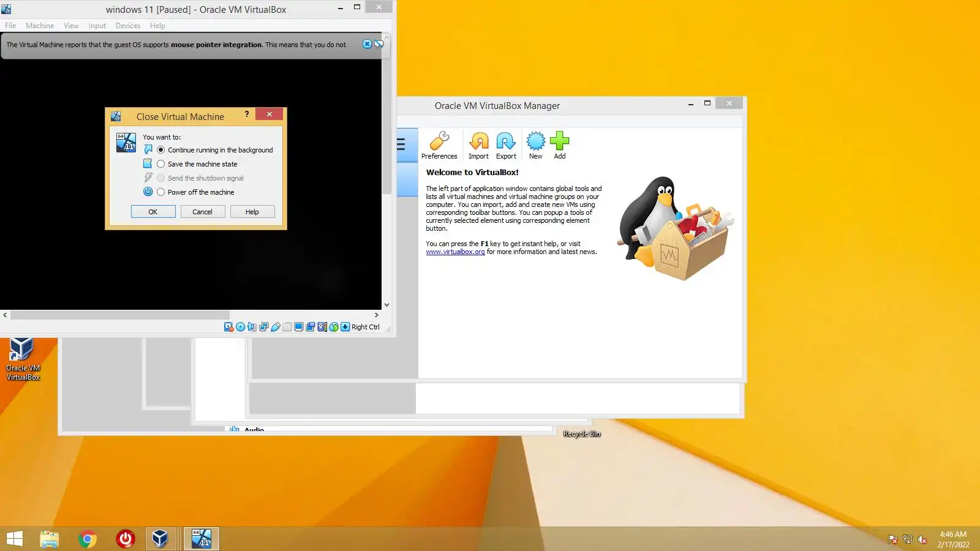Viewport: 980px width, 551px height.
Task: Switch to Windows 11 VM taskbar button
Action: coord(202,539)
